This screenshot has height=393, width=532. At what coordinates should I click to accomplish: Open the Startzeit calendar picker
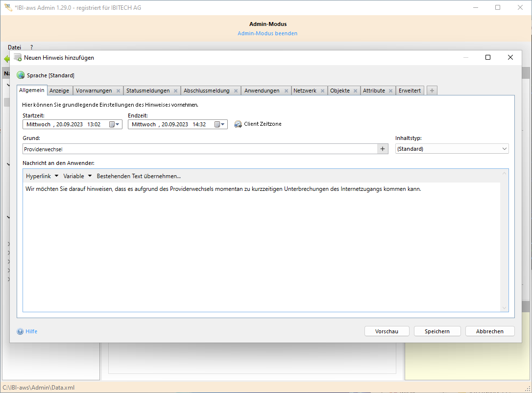[114, 124]
